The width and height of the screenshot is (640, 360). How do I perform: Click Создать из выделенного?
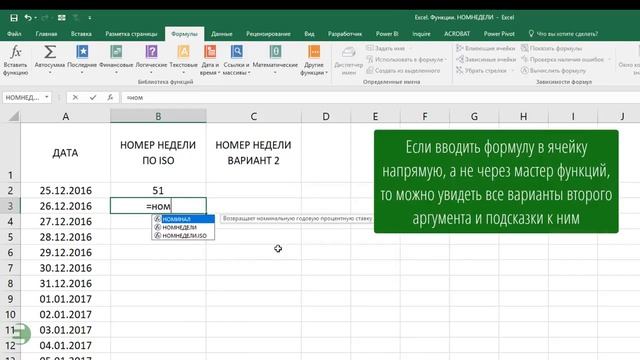click(403, 71)
